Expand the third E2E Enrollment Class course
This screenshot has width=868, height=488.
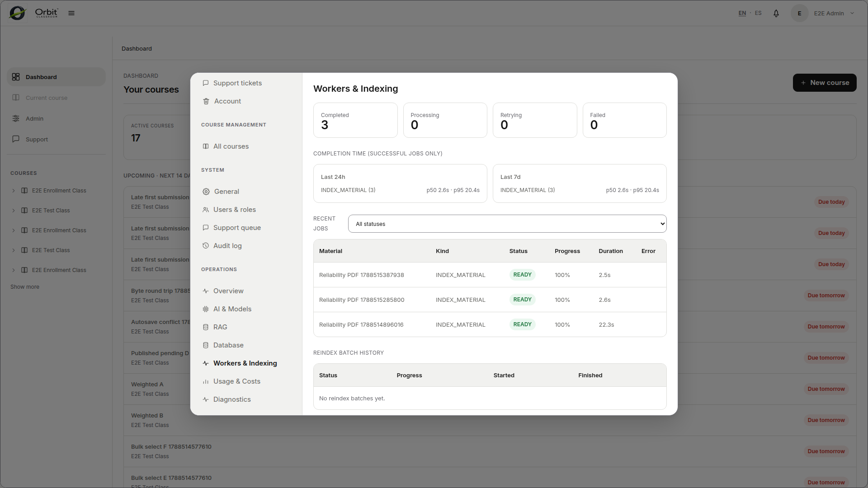pyautogui.click(x=14, y=270)
